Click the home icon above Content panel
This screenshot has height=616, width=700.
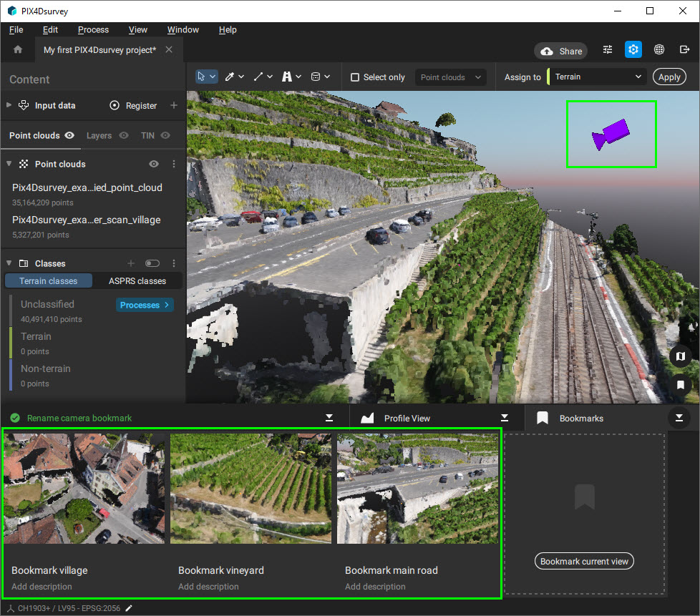[17, 51]
